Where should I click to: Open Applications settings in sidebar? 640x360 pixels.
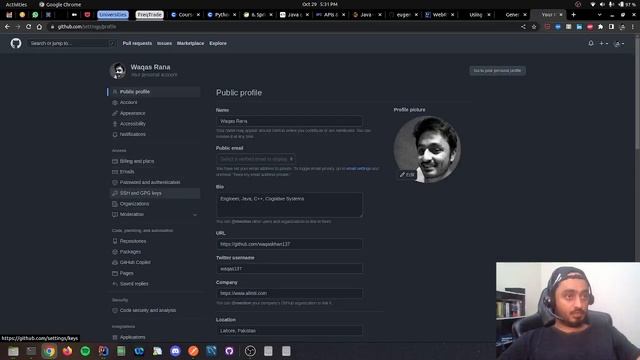point(156,337)
